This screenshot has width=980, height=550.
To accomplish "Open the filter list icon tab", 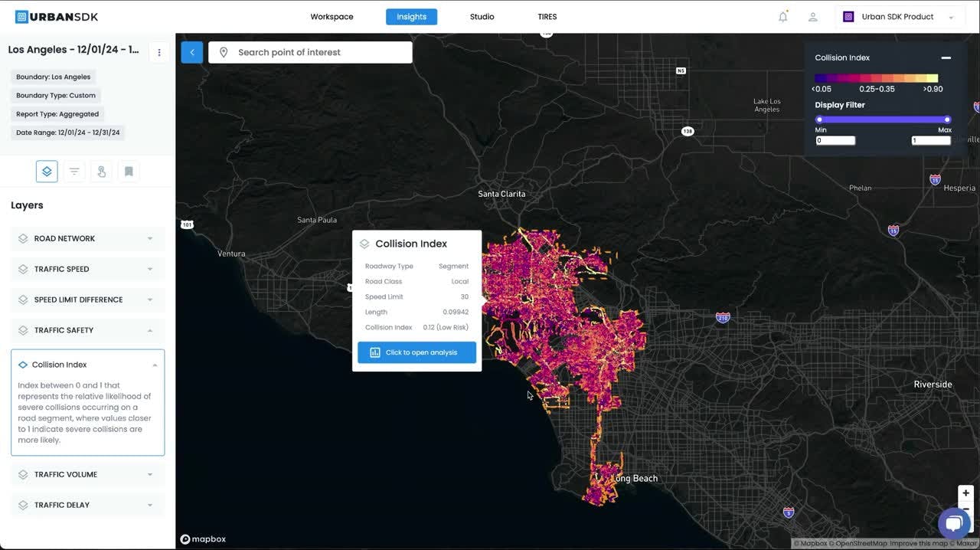I will [x=74, y=172].
